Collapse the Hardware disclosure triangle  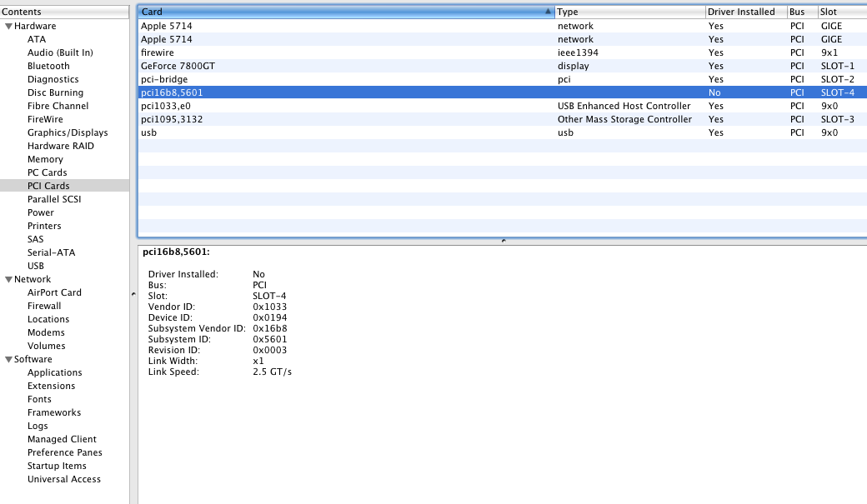(8, 26)
